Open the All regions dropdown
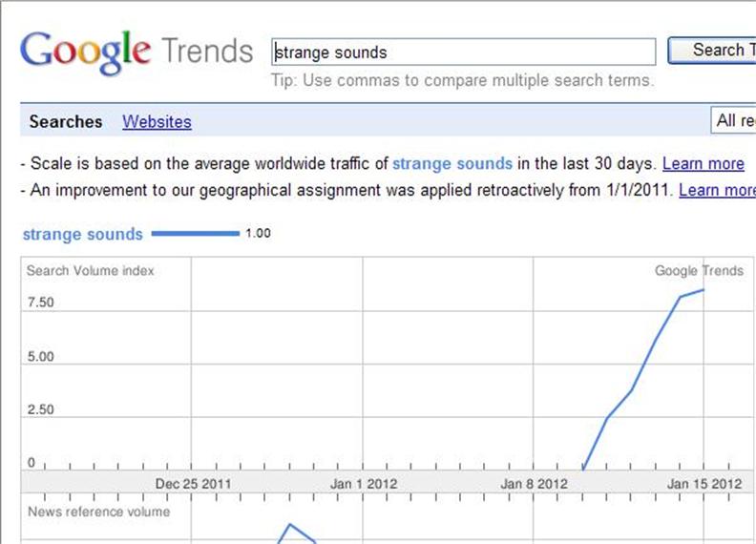 pyautogui.click(x=735, y=120)
